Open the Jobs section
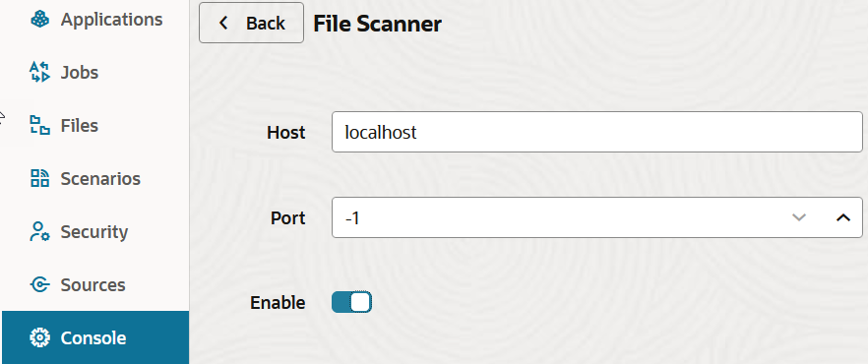Screen dimensions: 868x364 pos(95,73)
